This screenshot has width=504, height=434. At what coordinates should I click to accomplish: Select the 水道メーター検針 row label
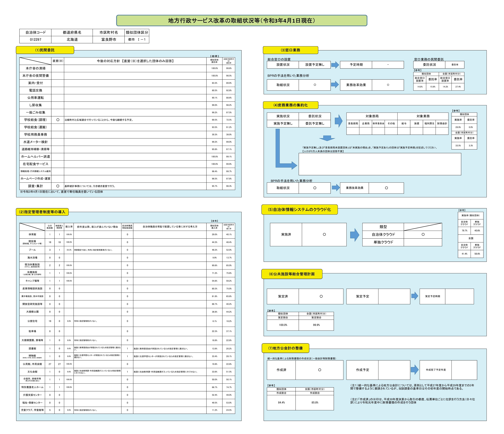point(36,142)
